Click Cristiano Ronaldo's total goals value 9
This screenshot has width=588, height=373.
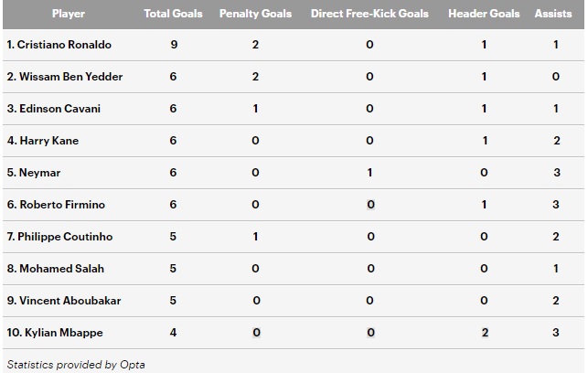tap(174, 45)
